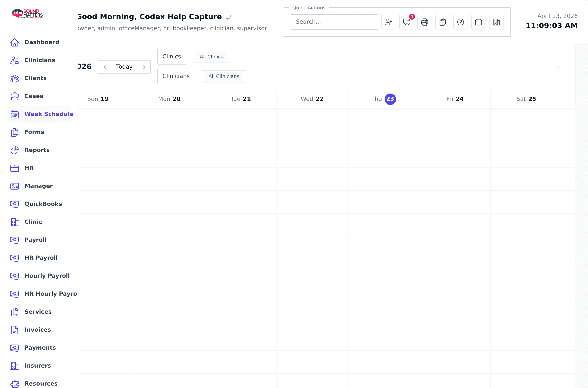Click the calendar quick action icon
The image size is (588, 388).
[x=478, y=22]
